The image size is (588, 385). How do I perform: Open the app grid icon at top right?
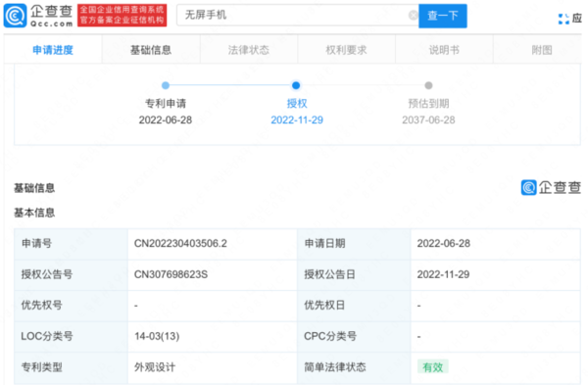pos(563,19)
